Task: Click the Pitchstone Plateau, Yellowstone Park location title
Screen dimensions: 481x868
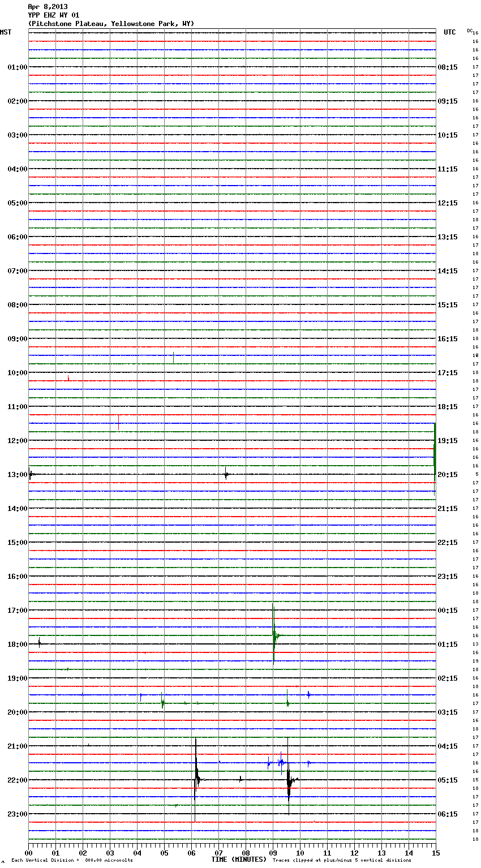Action: point(111,24)
